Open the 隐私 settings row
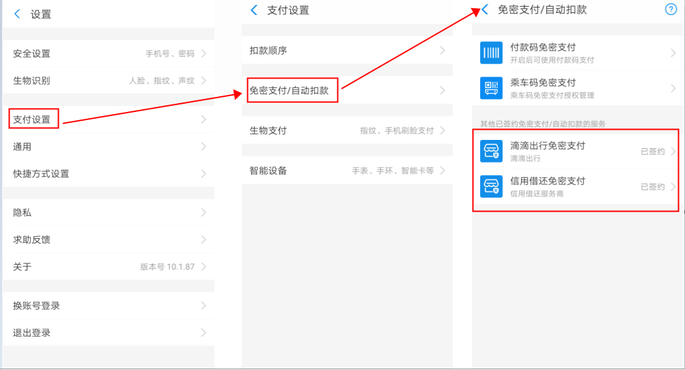Image resolution: width=685 pixels, height=370 pixels. pyautogui.click(x=109, y=212)
